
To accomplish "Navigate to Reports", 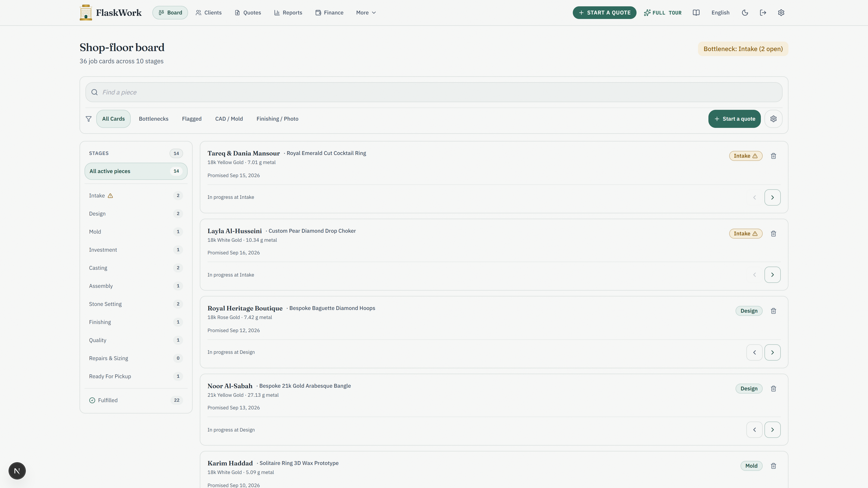I will tap(288, 12).
